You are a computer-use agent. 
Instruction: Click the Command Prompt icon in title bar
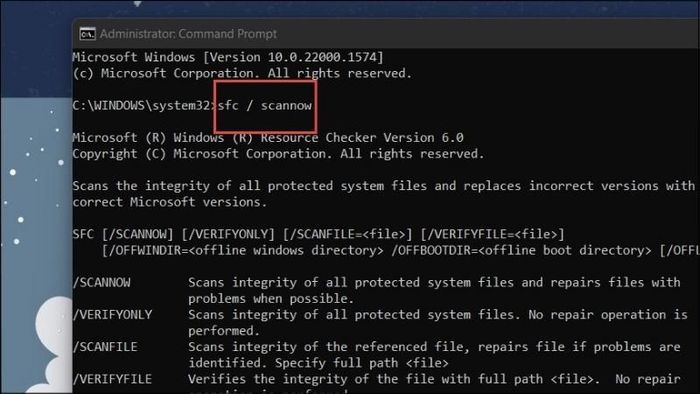pyautogui.click(x=88, y=34)
